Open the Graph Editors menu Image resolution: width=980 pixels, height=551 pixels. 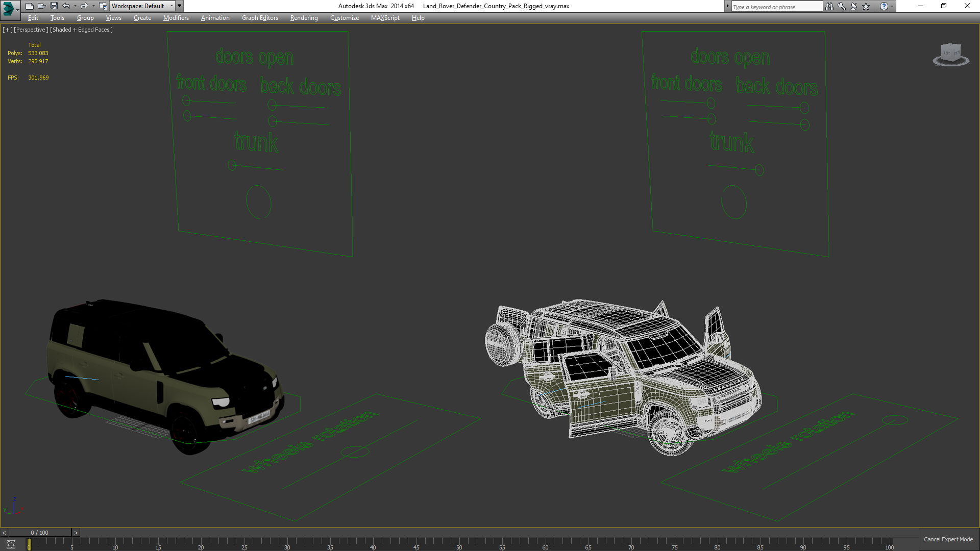260,18
